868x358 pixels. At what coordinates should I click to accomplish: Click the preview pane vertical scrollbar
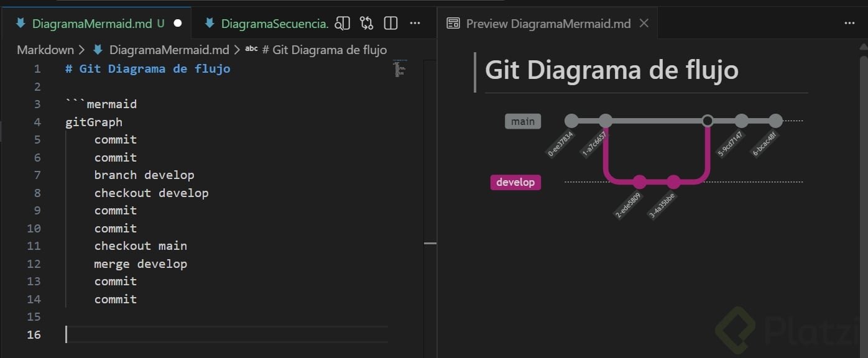(x=863, y=186)
